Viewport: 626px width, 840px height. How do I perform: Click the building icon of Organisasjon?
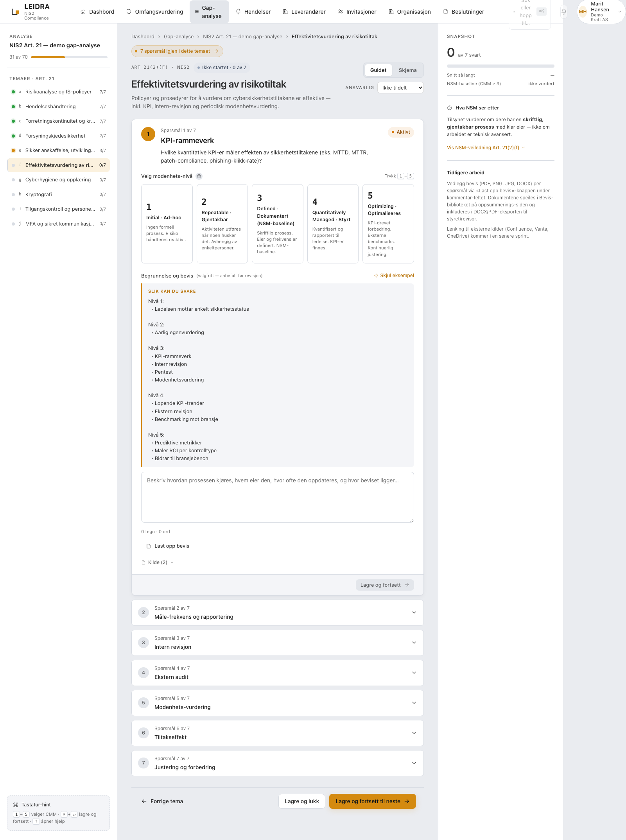click(391, 12)
